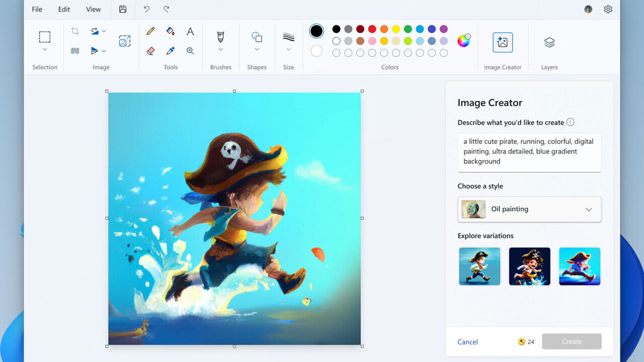
Task: Choose the second pirate variation on dark background
Action: pos(530,266)
